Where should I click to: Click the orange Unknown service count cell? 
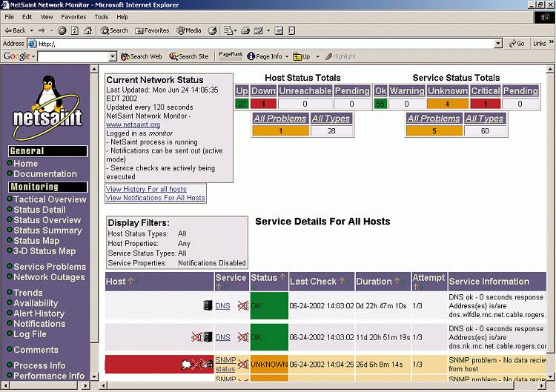pyautogui.click(x=447, y=104)
